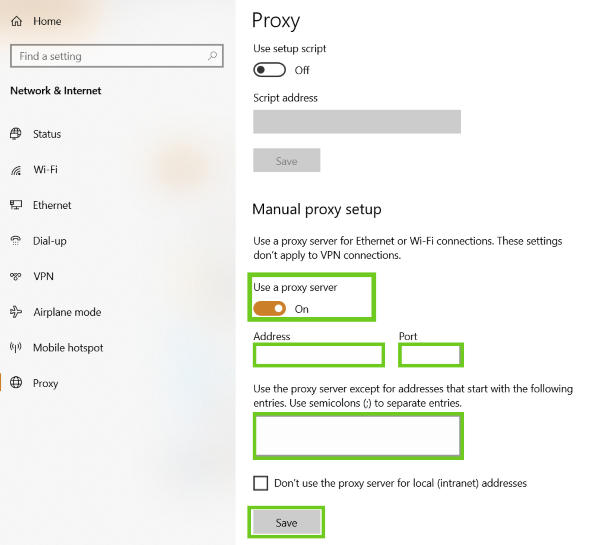Click the Find a setting search box
Image resolution: width=600 pixels, height=545 pixels.
pos(110,56)
